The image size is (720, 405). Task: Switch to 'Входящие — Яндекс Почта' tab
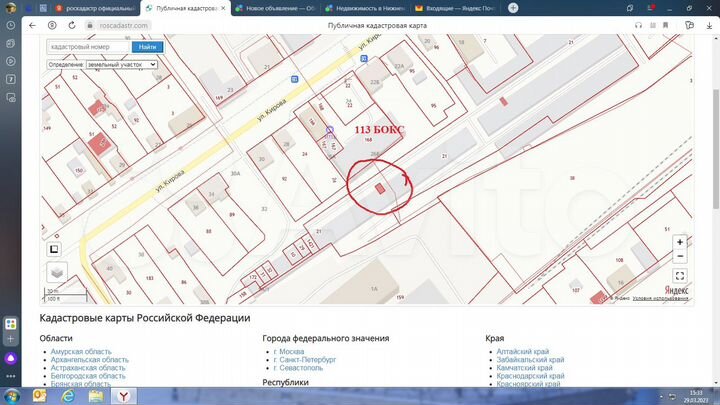456,8
